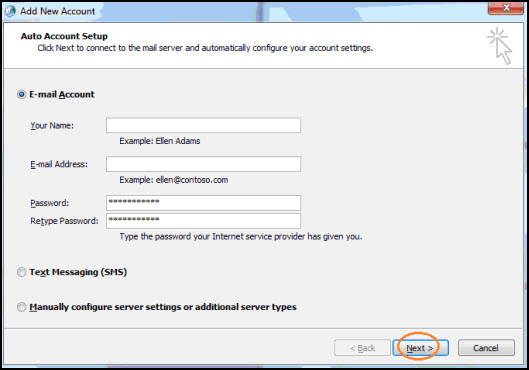The width and height of the screenshot is (529, 370).
Task: Click the disabled Back button
Action: (x=362, y=348)
